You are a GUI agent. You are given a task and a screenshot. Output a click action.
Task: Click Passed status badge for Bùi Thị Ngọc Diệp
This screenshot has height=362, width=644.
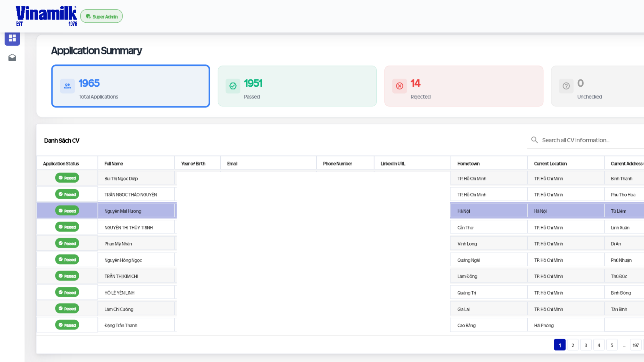[x=67, y=178]
